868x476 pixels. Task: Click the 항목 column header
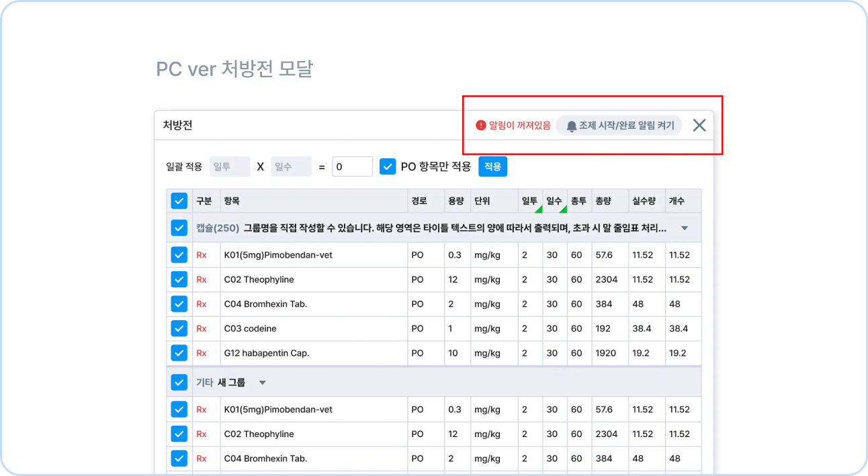pyautogui.click(x=232, y=201)
